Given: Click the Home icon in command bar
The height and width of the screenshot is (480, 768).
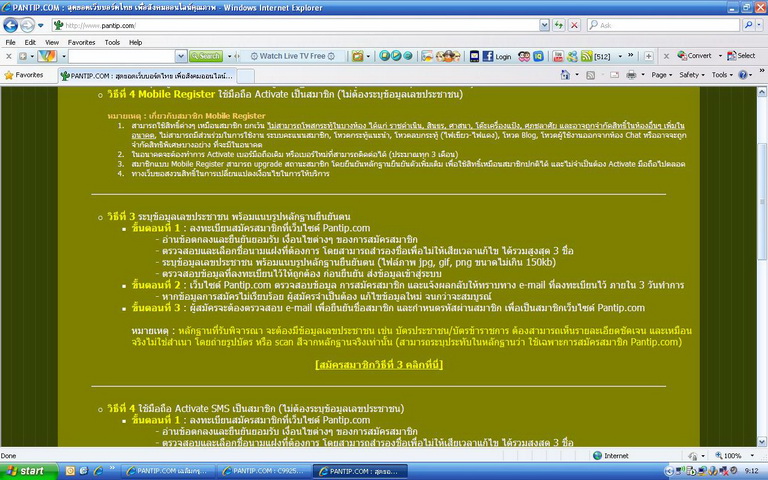Looking at the screenshot, I should [565, 74].
